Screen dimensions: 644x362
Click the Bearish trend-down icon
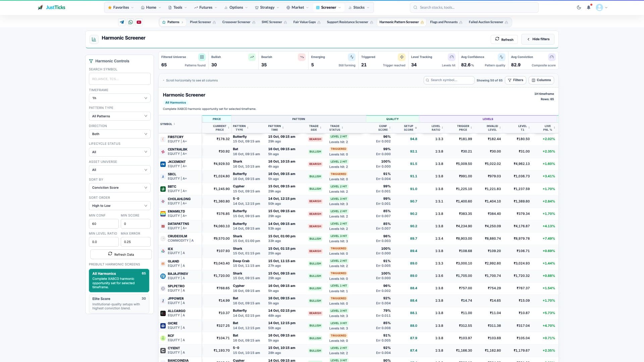click(x=302, y=57)
